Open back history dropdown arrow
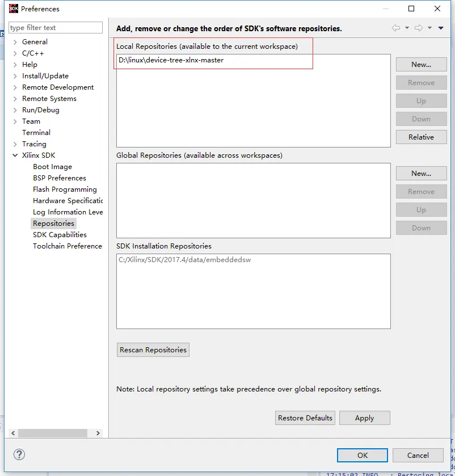 coord(407,28)
